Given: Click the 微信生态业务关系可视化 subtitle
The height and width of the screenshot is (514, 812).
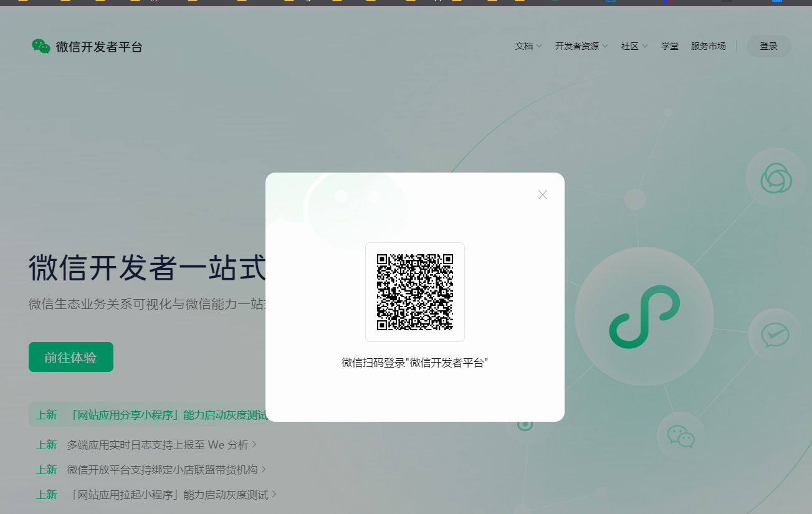Looking at the screenshot, I should click(x=147, y=305).
